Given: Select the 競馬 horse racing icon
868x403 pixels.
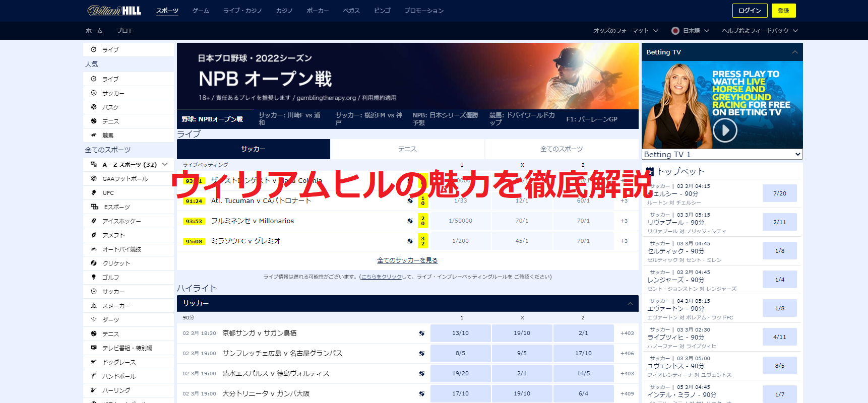Looking at the screenshot, I should 93,135.
